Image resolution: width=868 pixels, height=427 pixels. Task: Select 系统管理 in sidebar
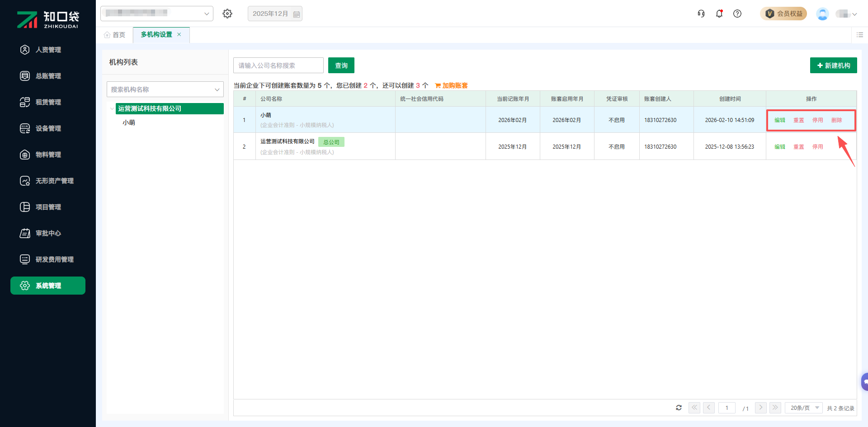(x=48, y=286)
